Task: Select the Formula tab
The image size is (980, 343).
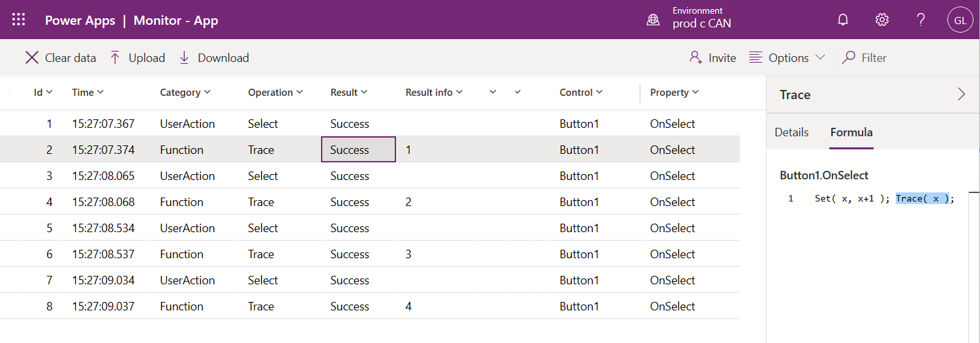Action: click(x=851, y=132)
